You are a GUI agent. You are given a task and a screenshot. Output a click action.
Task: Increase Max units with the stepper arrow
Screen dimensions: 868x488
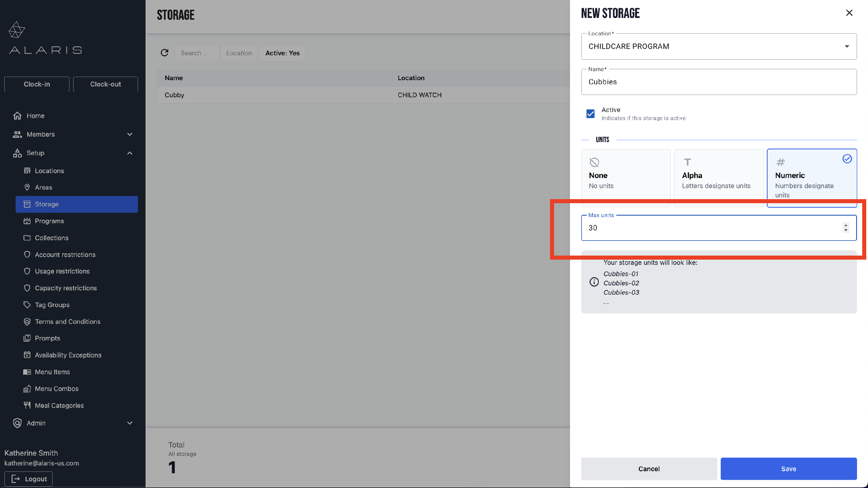coord(845,225)
